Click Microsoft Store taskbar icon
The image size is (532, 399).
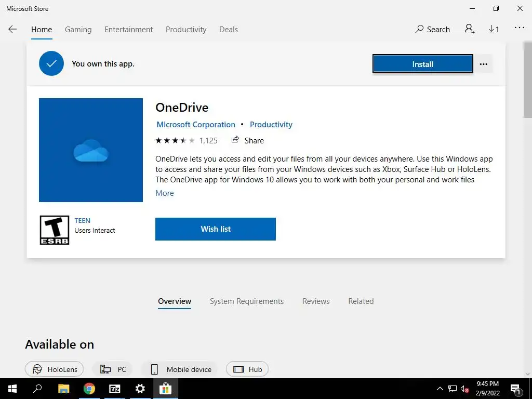pyautogui.click(x=165, y=389)
